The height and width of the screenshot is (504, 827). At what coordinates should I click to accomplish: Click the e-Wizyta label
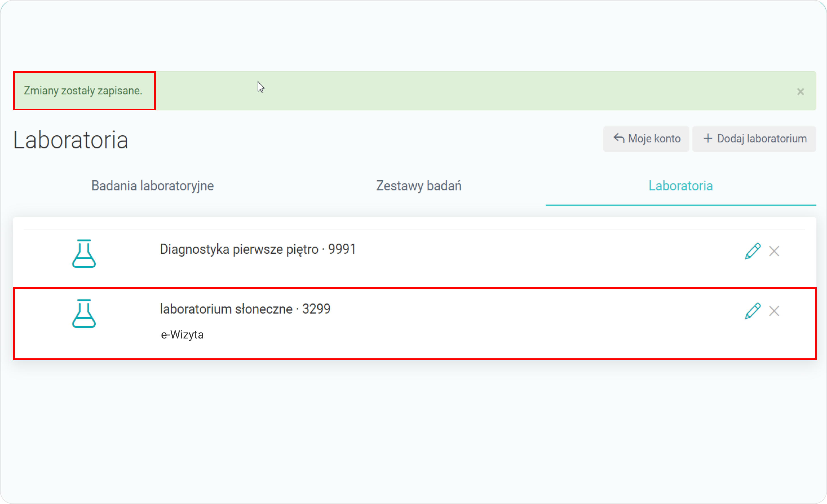pos(182,335)
